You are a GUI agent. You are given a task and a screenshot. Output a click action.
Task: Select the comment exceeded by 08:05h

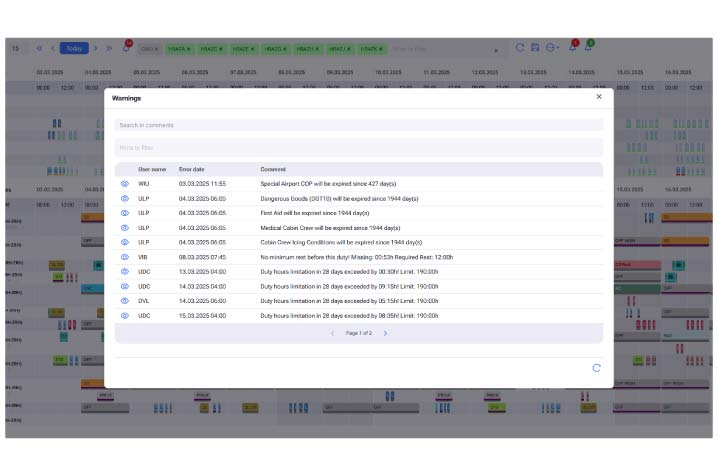(x=349, y=315)
